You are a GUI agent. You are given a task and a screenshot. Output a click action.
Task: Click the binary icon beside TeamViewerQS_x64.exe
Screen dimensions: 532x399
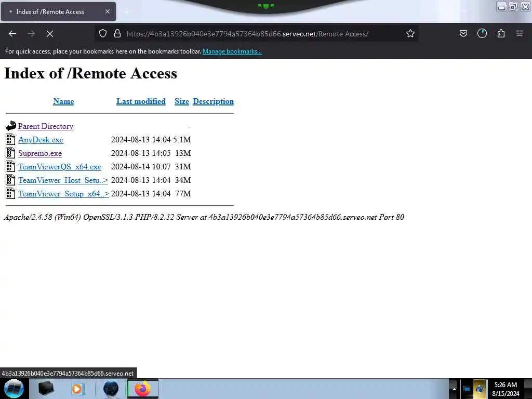(x=10, y=166)
